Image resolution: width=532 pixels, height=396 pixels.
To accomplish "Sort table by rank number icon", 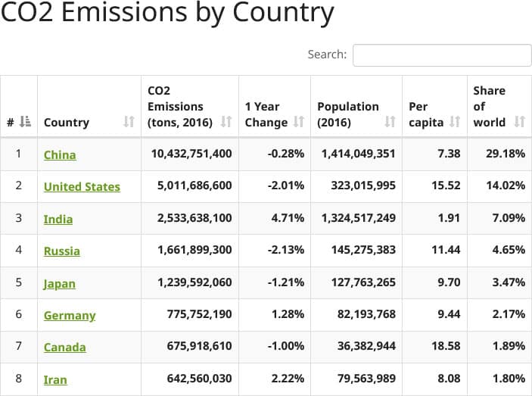I will (26, 122).
